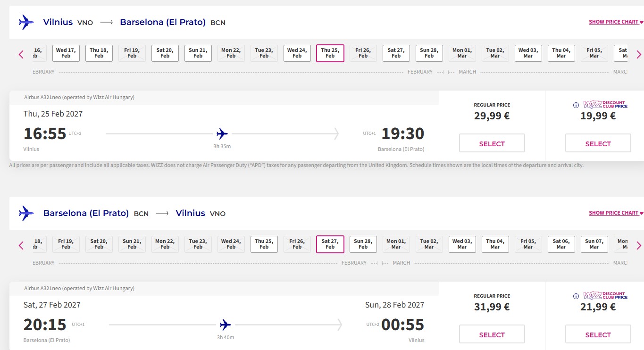Choose Wed 24, Feb in outbound date strip

tap(297, 53)
